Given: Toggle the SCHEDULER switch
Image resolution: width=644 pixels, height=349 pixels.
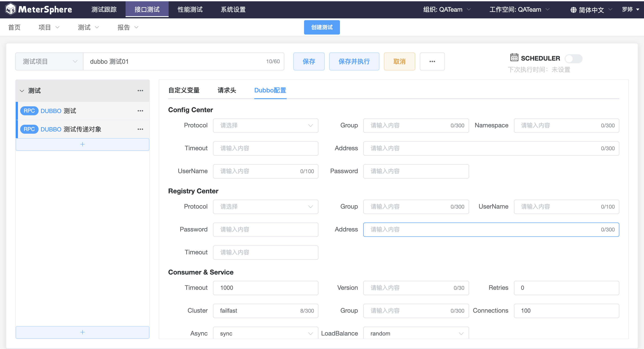Looking at the screenshot, I should click(x=573, y=59).
